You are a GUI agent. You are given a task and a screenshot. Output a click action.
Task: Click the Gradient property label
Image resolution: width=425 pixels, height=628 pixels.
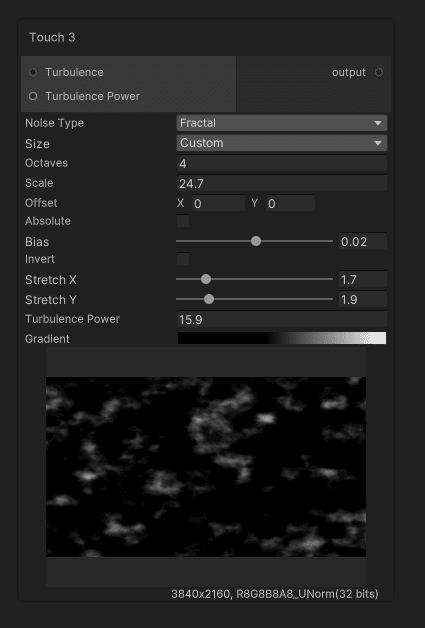(47, 339)
